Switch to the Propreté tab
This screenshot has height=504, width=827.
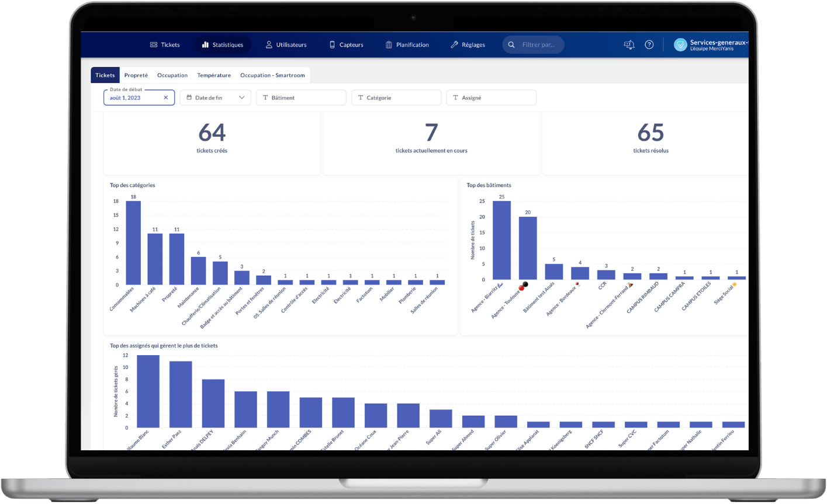(x=136, y=75)
